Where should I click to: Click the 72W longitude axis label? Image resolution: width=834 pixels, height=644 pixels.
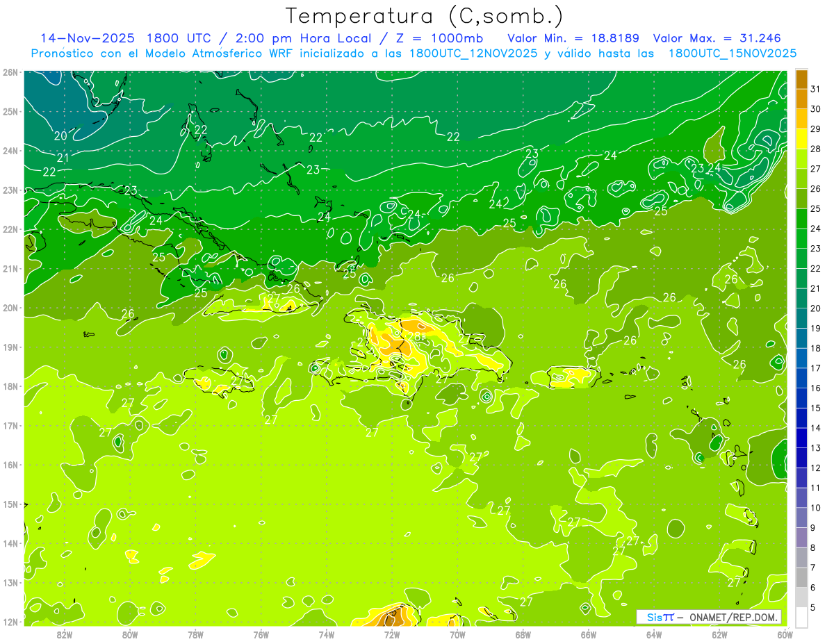392,634
